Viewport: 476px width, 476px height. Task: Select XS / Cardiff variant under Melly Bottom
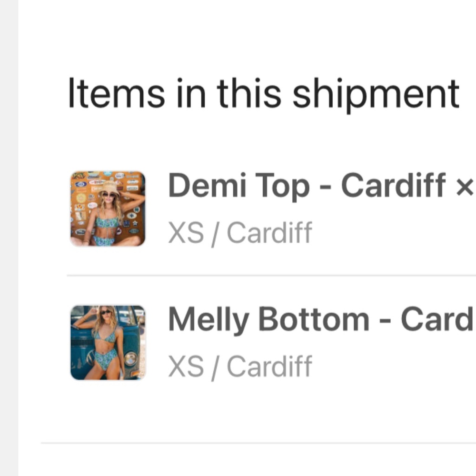(x=240, y=366)
